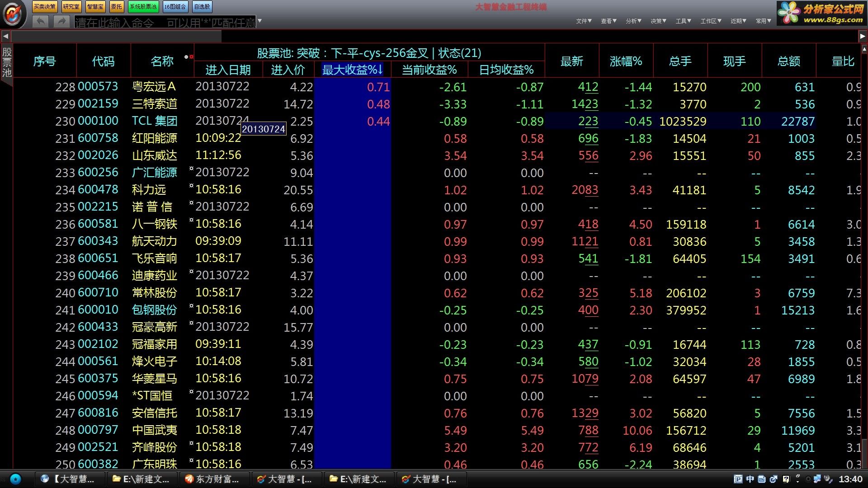Open the 常用 menu
The height and width of the screenshot is (488, 868).
click(764, 21)
